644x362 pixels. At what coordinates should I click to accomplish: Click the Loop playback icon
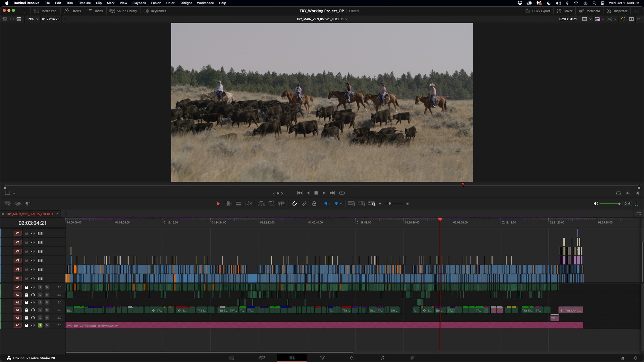click(342, 193)
